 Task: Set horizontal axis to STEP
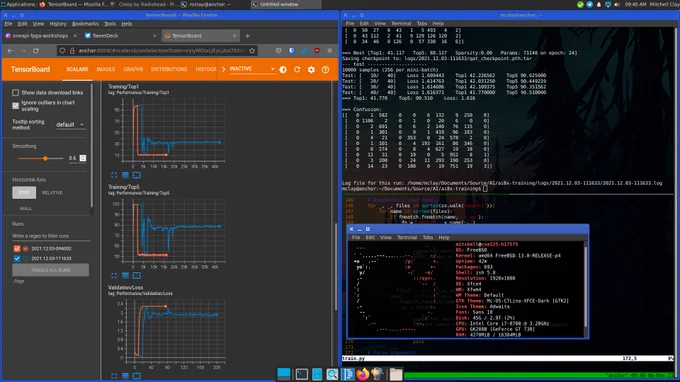tap(24, 193)
